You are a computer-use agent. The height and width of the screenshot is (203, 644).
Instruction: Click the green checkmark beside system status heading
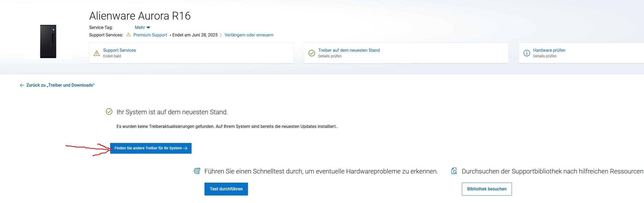pos(109,112)
